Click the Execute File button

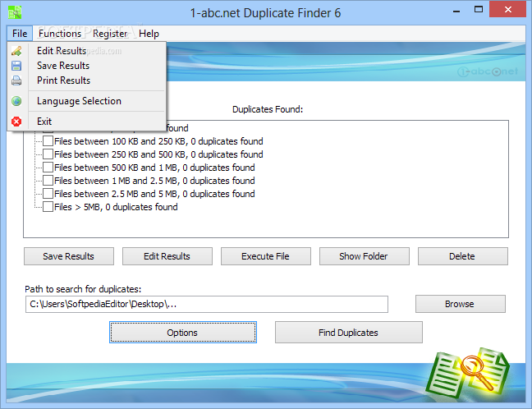pos(266,256)
